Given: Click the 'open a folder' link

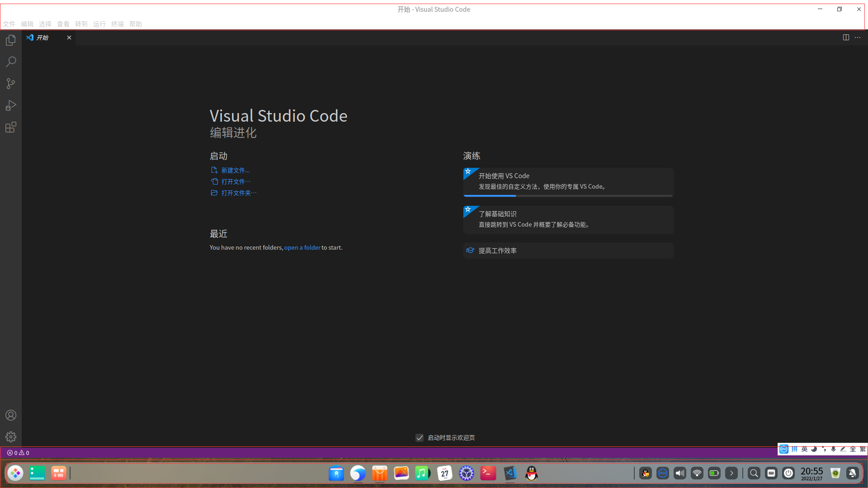Looking at the screenshot, I should 302,248.
